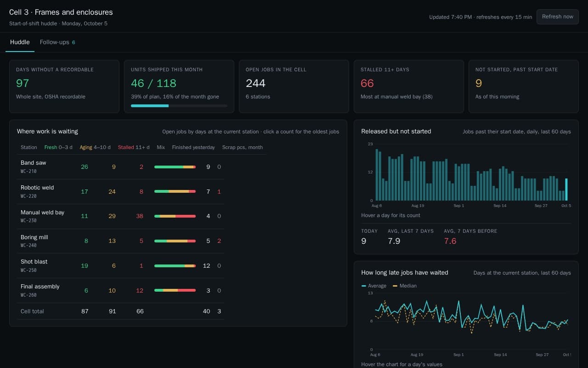Click the Where work is waiting title
Viewport: 588px width, 368px height.
(47, 132)
